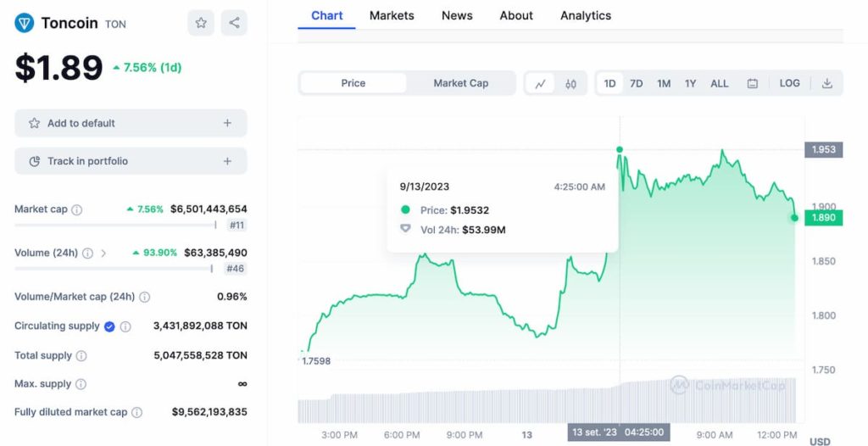Image resolution: width=868 pixels, height=446 pixels.
Task: Click 5,047,558,528 TON total supply
Action: click(x=200, y=355)
